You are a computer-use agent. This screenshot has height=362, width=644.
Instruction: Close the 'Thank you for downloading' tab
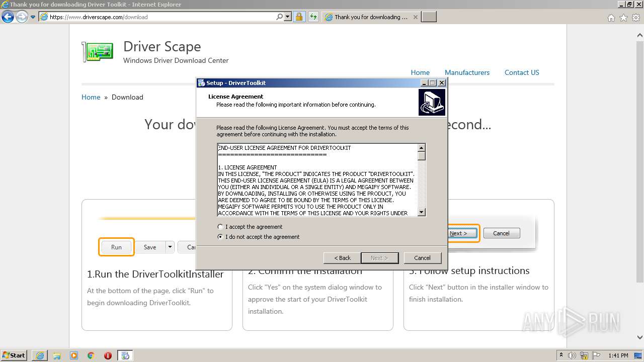(x=415, y=17)
